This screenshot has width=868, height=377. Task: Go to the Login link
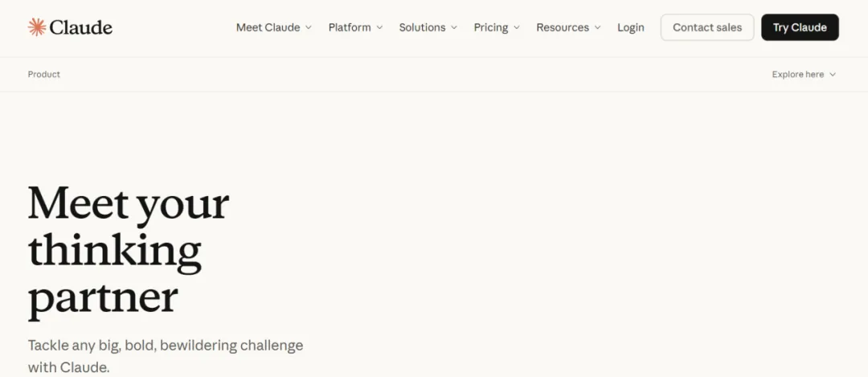(631, 27)
